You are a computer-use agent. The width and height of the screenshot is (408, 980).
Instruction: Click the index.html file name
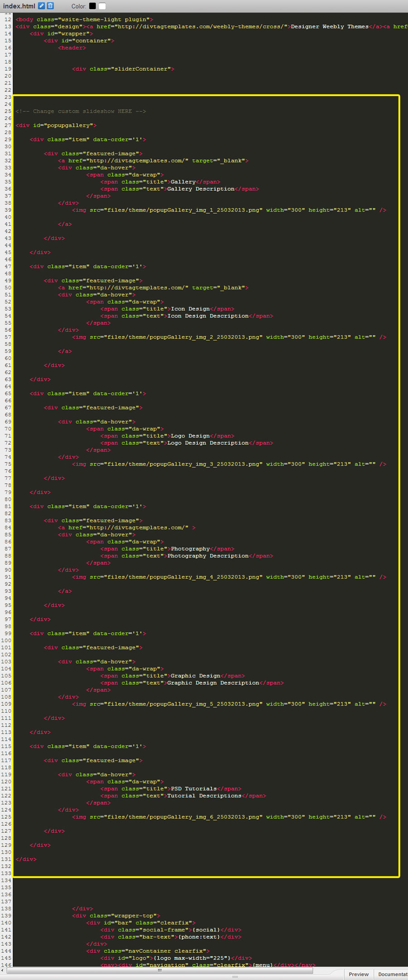(x=19, y=6)
